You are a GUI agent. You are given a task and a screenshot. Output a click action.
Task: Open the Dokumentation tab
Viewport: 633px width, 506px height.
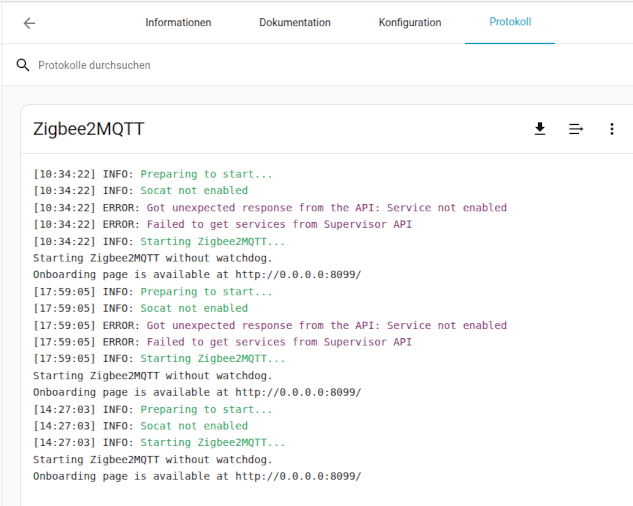point(294,23)
